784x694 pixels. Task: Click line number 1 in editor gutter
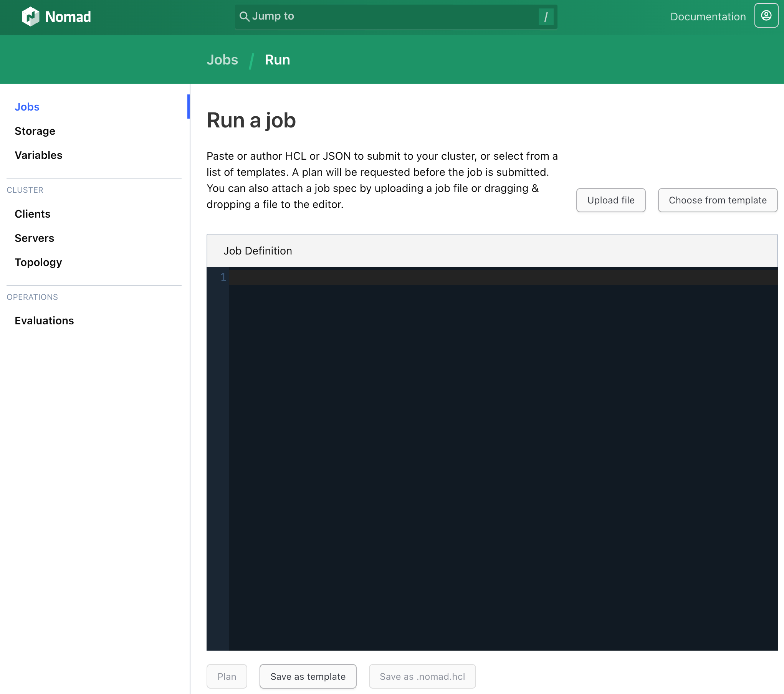tap(223, 277)
